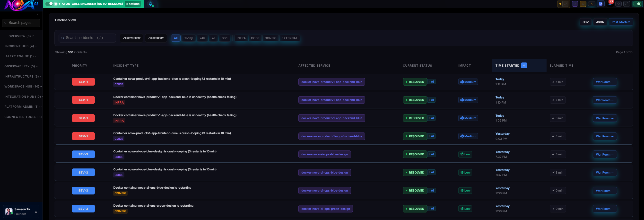Click the sun theme icon

point(592,4)
